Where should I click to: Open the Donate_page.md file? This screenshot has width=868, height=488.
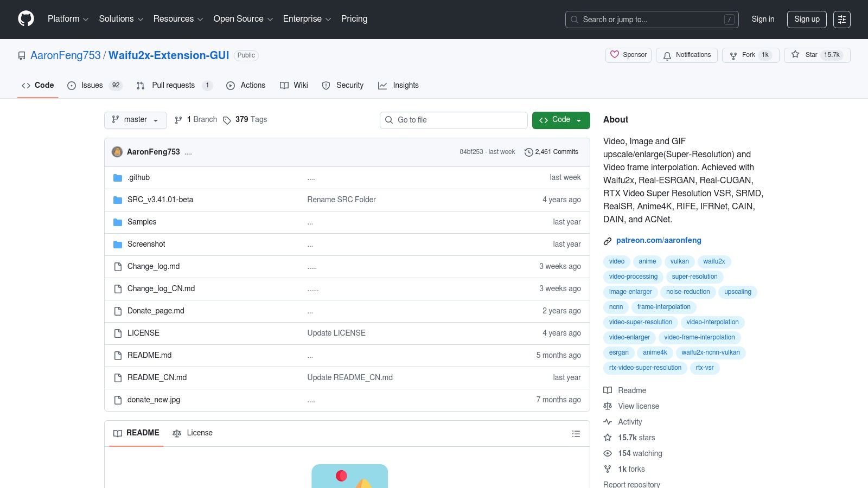(156, 311)
